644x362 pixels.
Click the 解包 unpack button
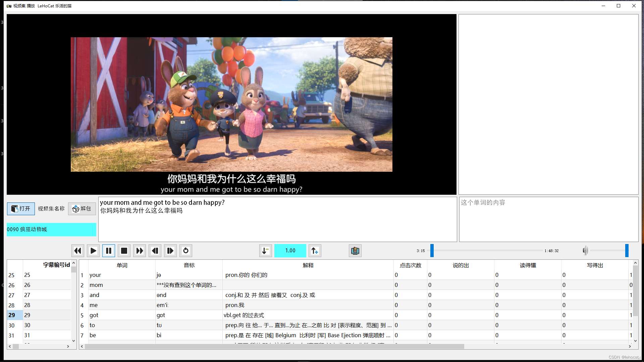pyautogui.click(x=82, y=209)
